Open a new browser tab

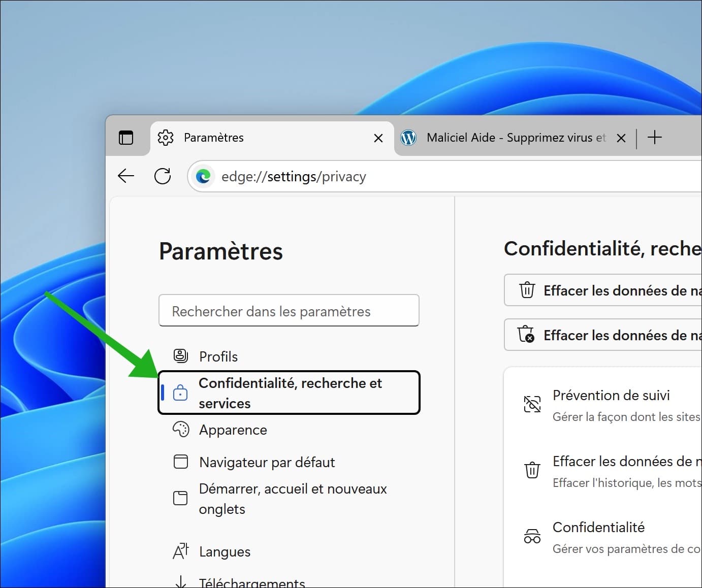pos(655,138)
